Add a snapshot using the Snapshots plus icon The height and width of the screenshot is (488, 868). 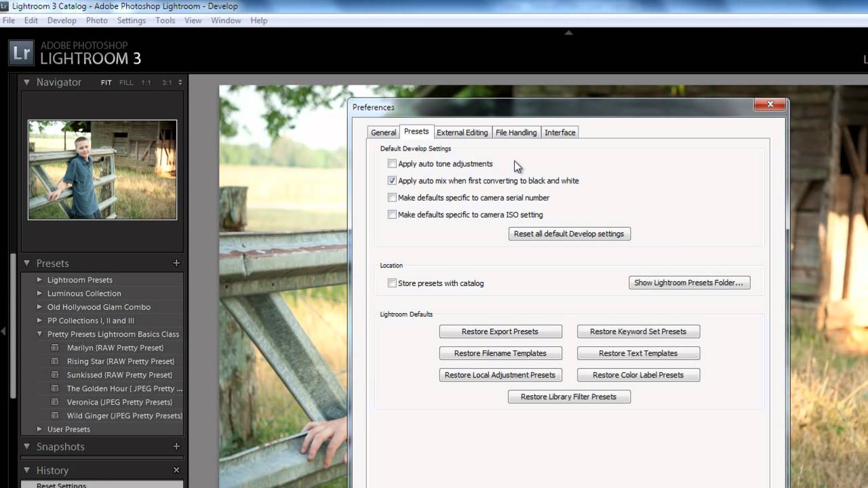(x=176, y=446)
